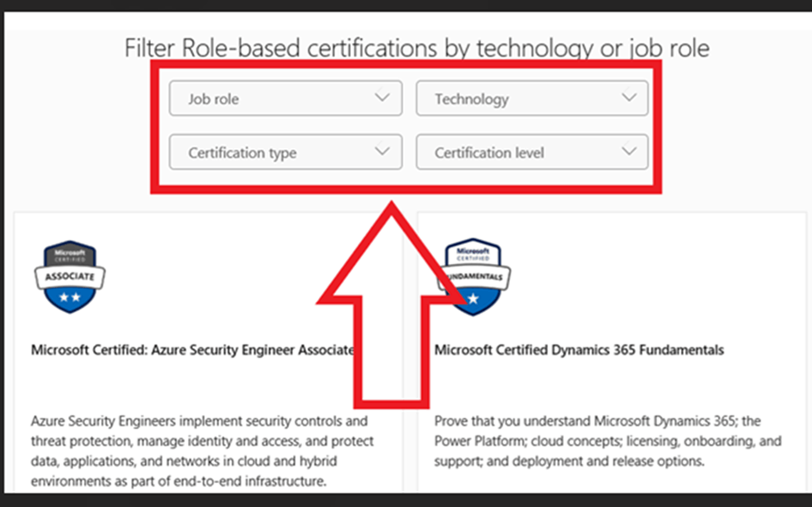Viewport: 812px width, 507px height.
Task: Click the Microsoft Certified Fundamentals badge icon
Action: [474, 277]
